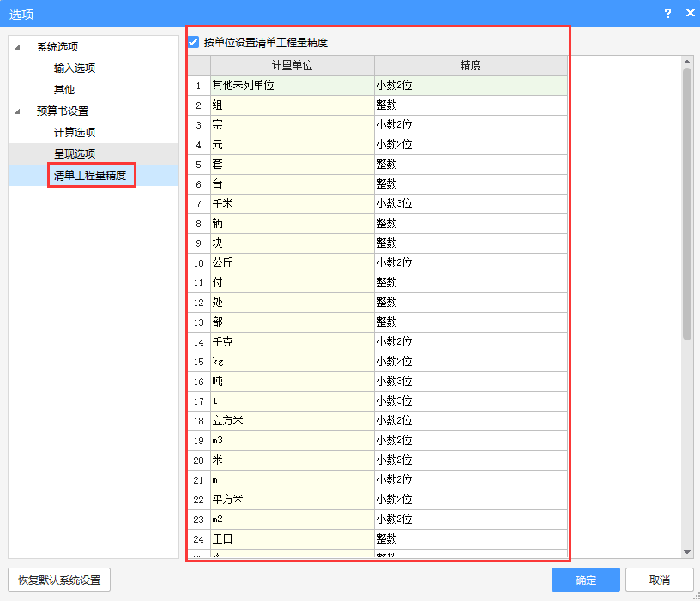Open precision cell for 工日 row
Screen dimensions: 700x601
click(x=470, y=538)
